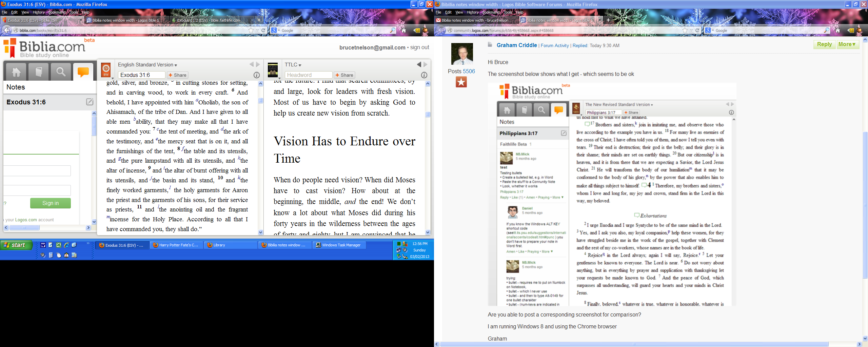868x347 pixels.
Task: Show info for English Standard Version panel
Action: 257,75
